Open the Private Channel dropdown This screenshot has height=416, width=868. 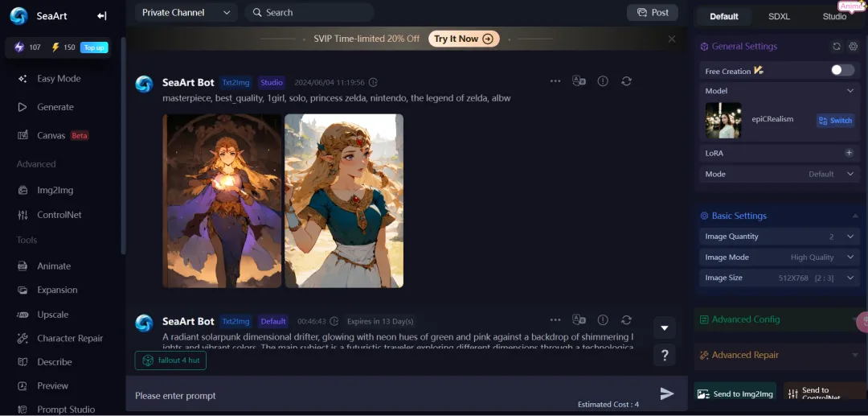pyautogui.click(x=186, y=12)
